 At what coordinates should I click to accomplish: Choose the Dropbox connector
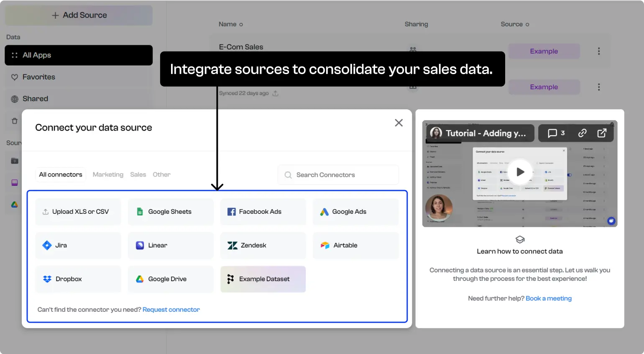78,279
